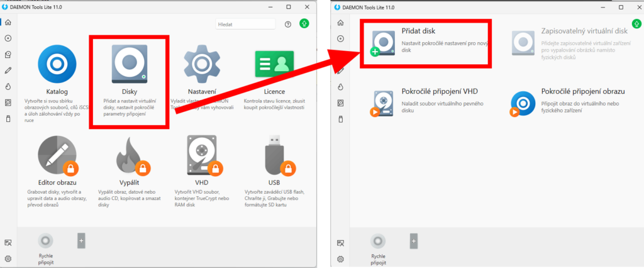This screenshot has width=644, height=268.
Task: Click plus add drive button in right window
Action: (414, 241)
